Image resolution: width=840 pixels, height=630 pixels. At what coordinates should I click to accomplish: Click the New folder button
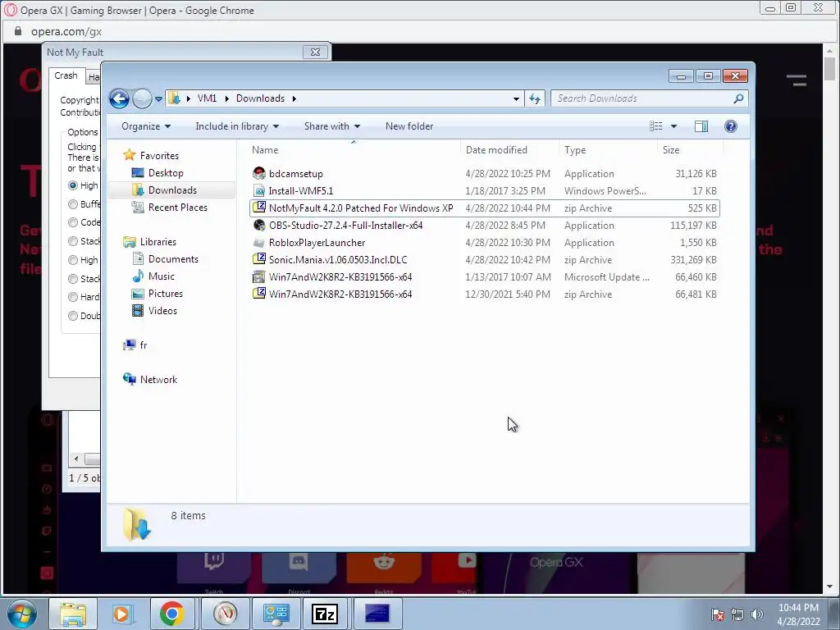[x=409, y=126]
